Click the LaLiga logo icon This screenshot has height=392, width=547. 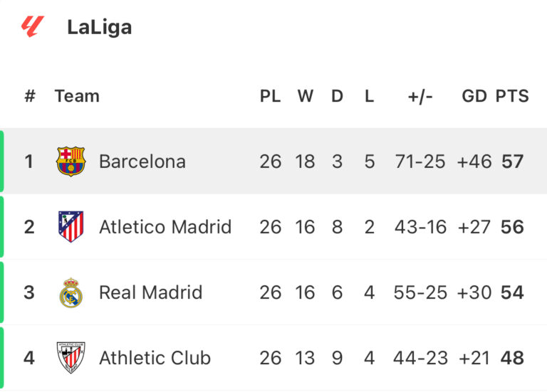click(33, 27)
